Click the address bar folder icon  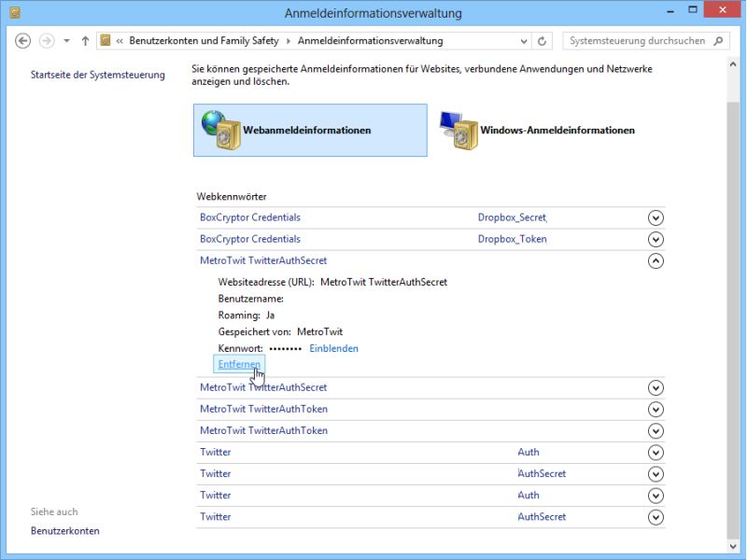tap(106, 40)
